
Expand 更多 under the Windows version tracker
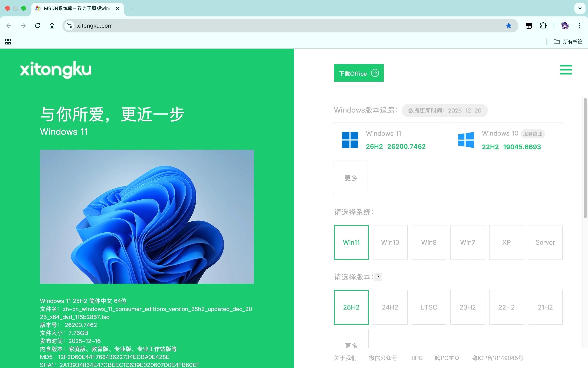[x=351, y=178]
